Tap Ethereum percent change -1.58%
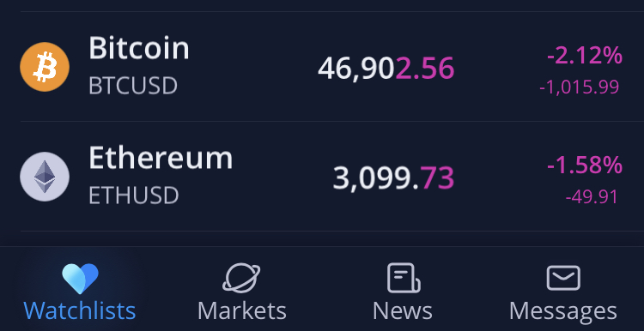The height and width of the screenshot is (331, 644). [x=585, y=165]
